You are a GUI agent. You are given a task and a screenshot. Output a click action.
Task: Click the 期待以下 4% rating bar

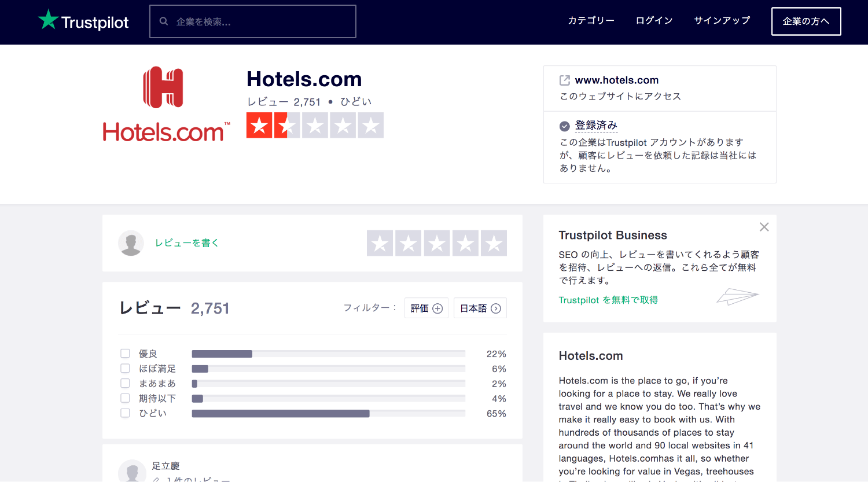point(329,398)
